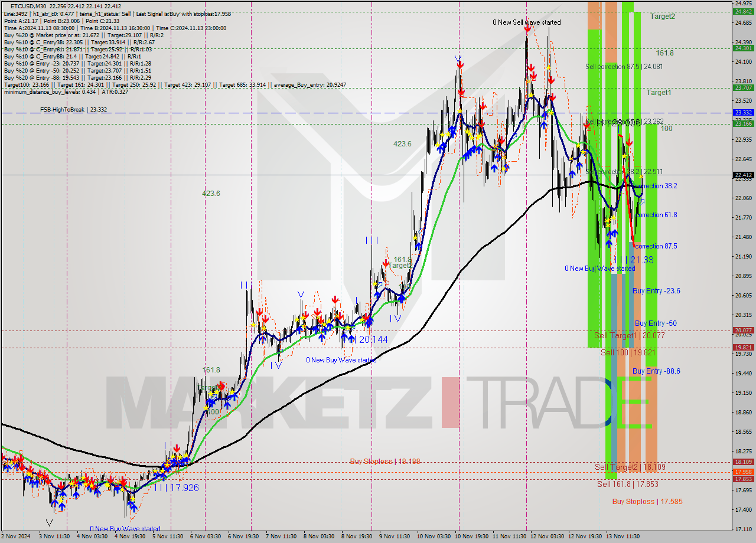Select the 'Target1' label on the right
The height and width of the screenshot is (543, 756).
click(x=659, y=93)
